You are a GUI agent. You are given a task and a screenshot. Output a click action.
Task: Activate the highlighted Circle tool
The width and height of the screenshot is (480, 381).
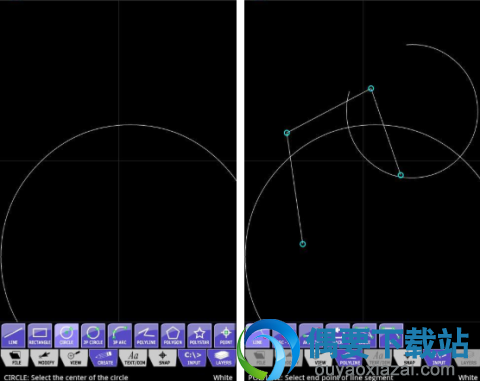point(66,335)
